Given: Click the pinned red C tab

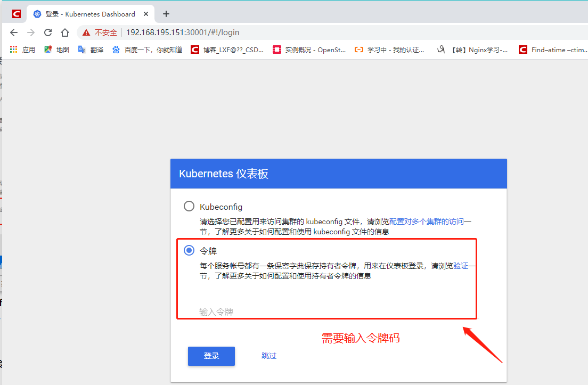Looking at the screenshot, I should (16, 14).
